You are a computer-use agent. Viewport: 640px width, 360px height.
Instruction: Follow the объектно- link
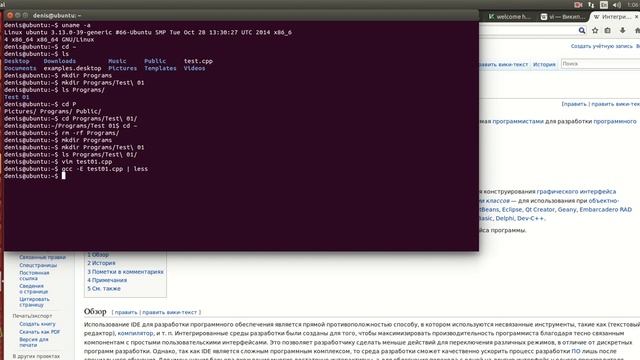(604, 200)
